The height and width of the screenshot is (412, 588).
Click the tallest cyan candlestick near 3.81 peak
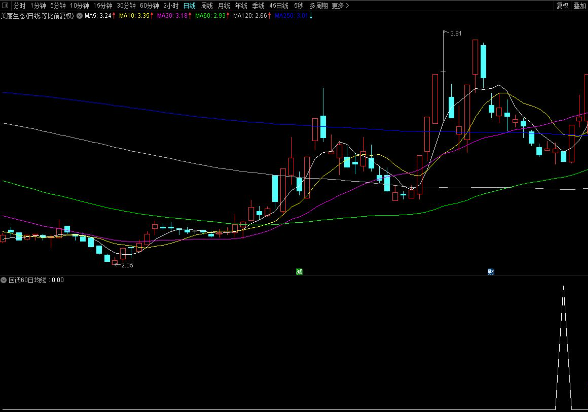pos(483,61)
